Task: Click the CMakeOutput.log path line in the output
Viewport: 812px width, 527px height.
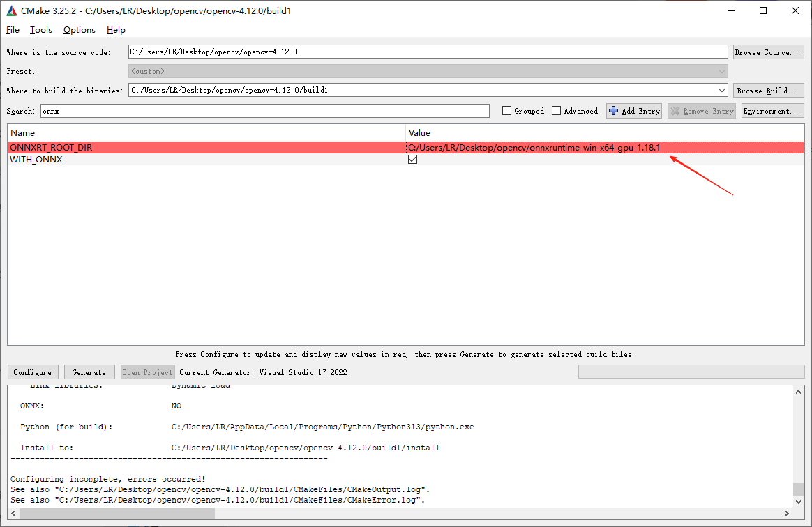Action: (x=220, y=489)
